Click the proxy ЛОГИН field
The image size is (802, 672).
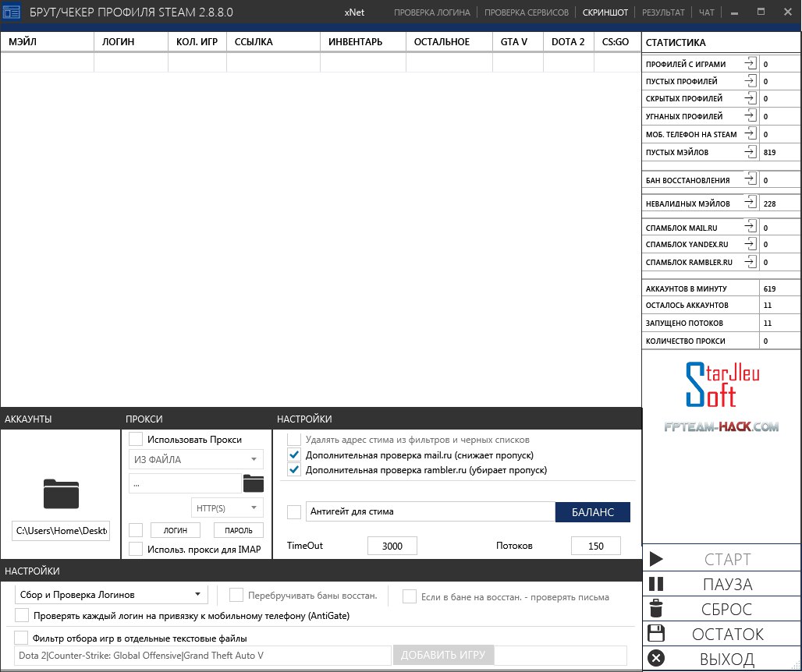pyautogui.click(x=175, y=530)
